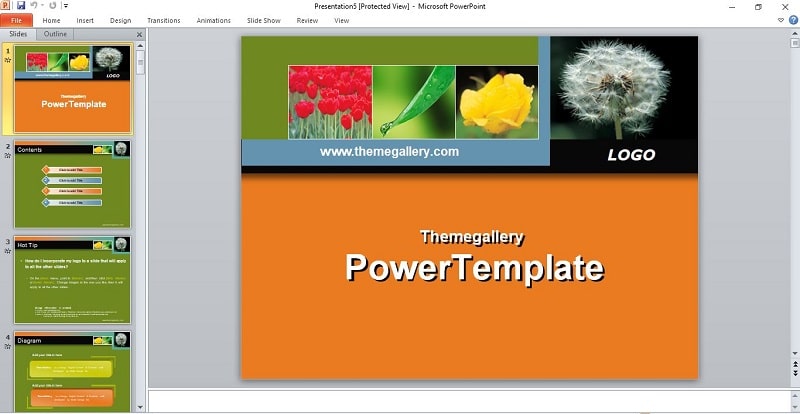Switch to the Insert ribbon tab

[85, 20]
